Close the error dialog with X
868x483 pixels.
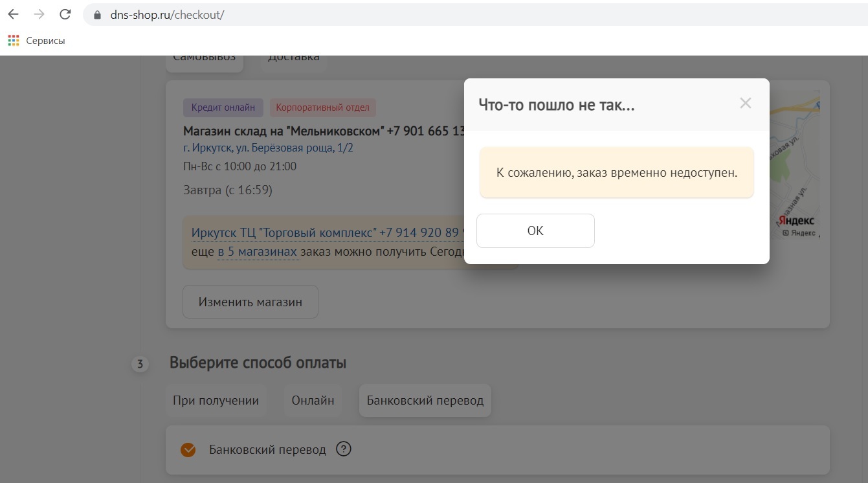pos(746,103)
